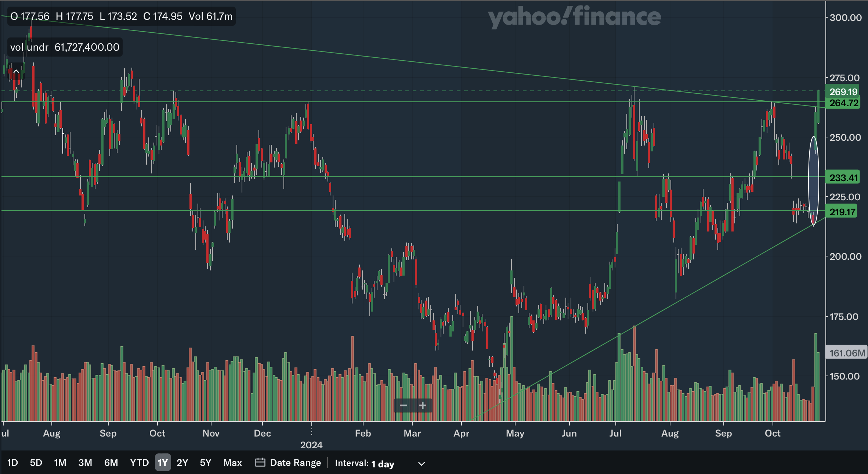Select the 1D time range
868x474 pixels.
pyautogui.click(x=12, y=463)
